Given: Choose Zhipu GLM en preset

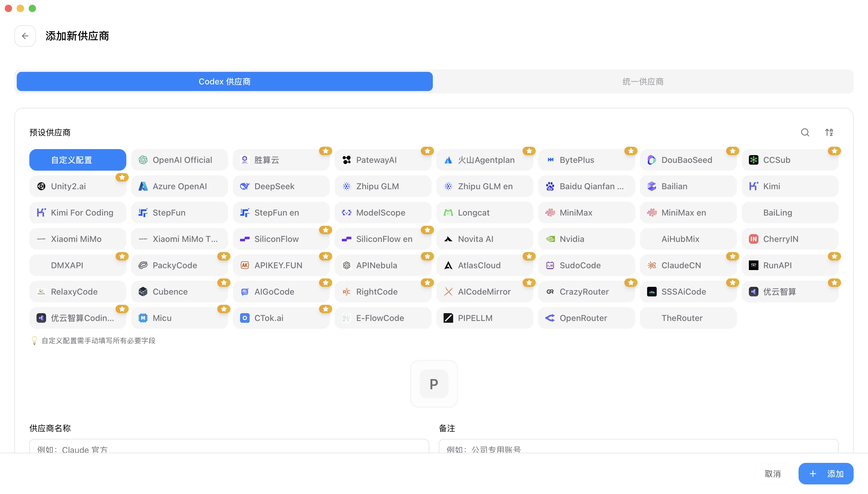Looking at the screenshot, I should 485,186.
